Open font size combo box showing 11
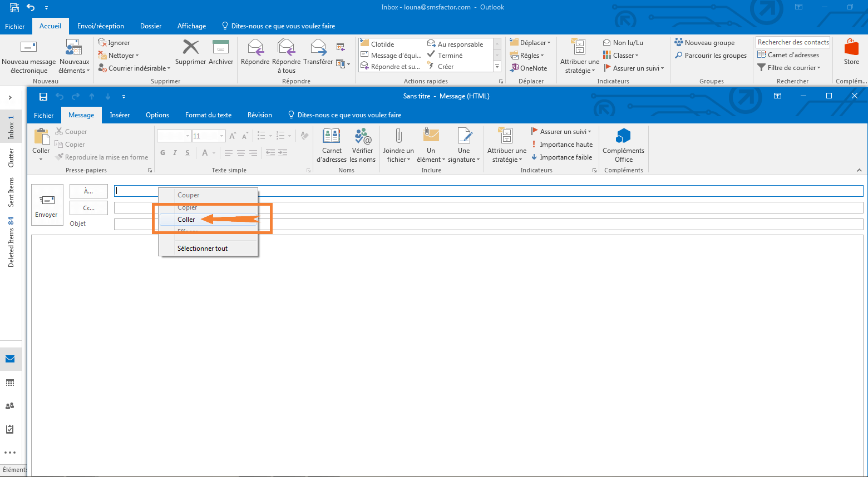 click(x=208, y=136)
